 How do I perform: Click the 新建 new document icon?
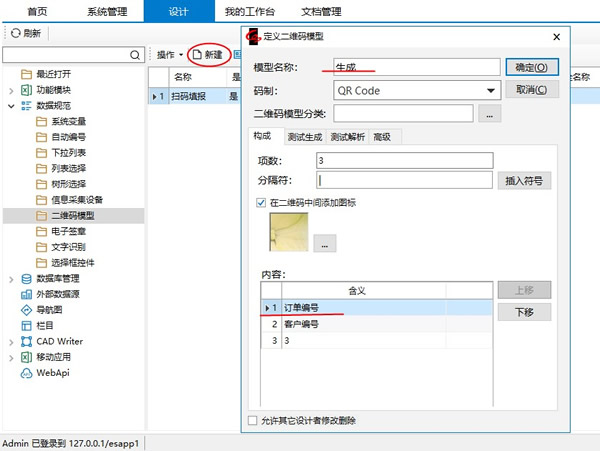point(197,54)
